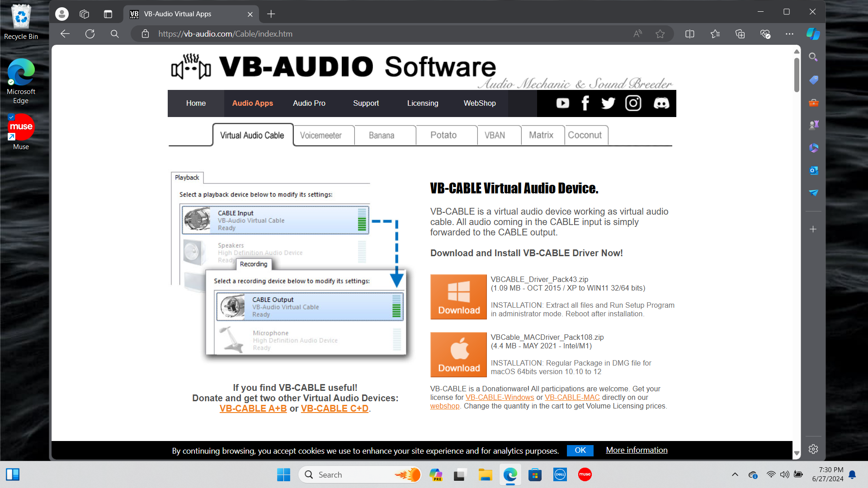Open More information about cookies
Image resolution: width=868 pixels, height=488 pixels.
[x=637, y=450]
